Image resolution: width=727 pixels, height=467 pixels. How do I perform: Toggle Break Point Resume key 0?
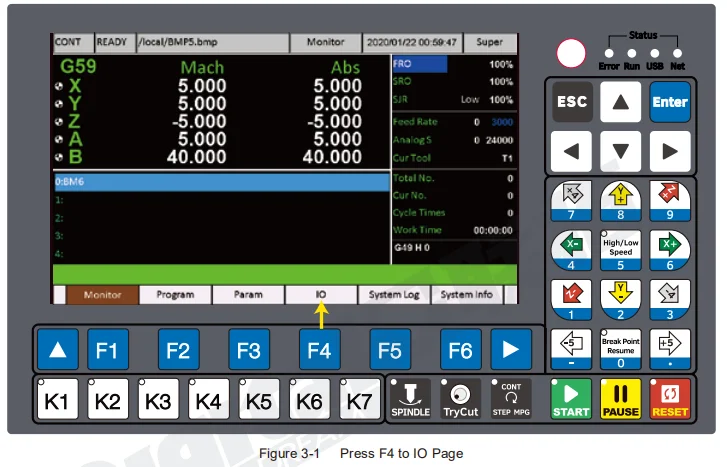click(x=620, y=349)
